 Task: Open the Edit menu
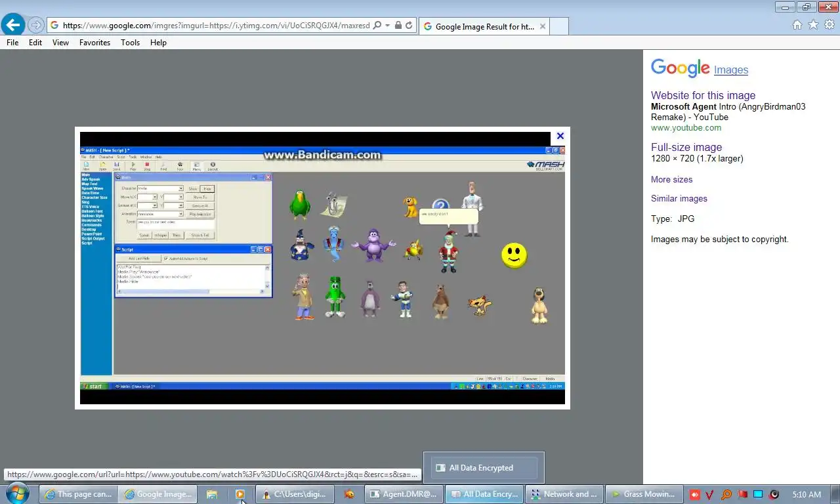35,42
